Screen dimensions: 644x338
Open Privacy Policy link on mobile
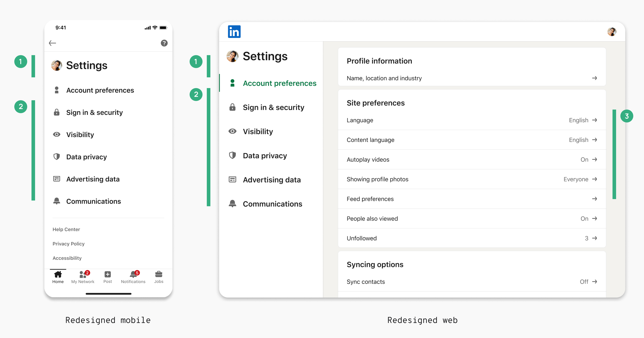click(x=69, y=243)
